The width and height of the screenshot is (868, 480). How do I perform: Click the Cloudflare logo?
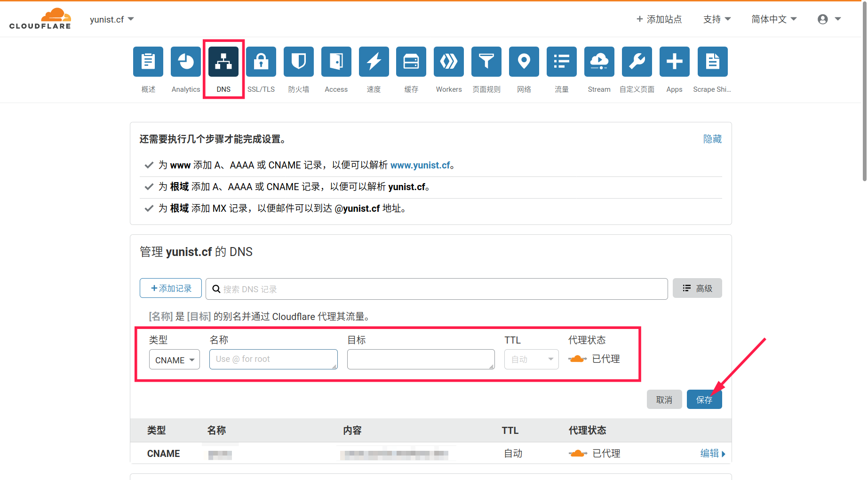[40, 19]
